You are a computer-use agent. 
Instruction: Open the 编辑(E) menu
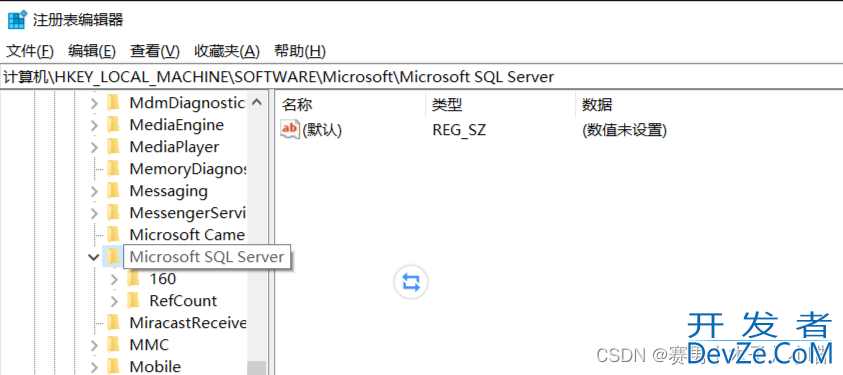click(92, 52)
